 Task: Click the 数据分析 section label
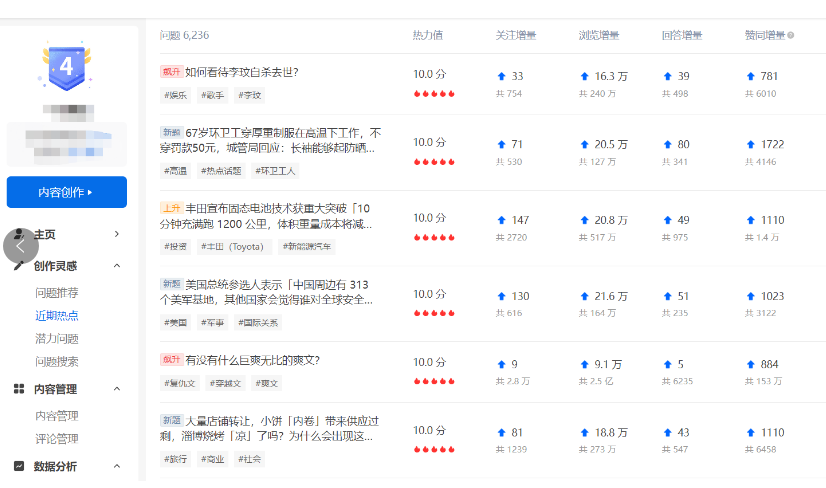[55, 466]
